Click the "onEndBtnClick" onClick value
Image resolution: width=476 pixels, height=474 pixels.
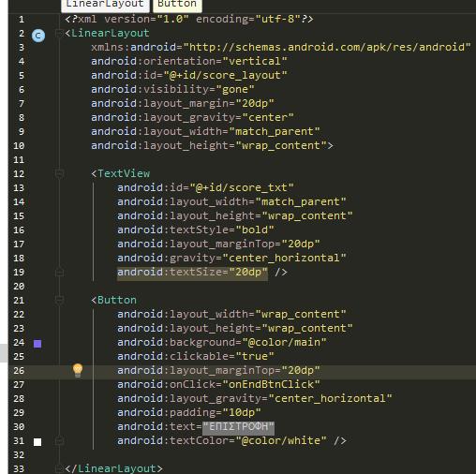271,384
